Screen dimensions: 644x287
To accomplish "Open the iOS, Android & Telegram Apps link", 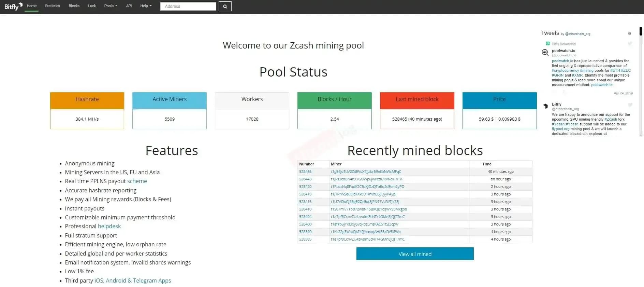I will pyautogui.click(x=133, y=281).
